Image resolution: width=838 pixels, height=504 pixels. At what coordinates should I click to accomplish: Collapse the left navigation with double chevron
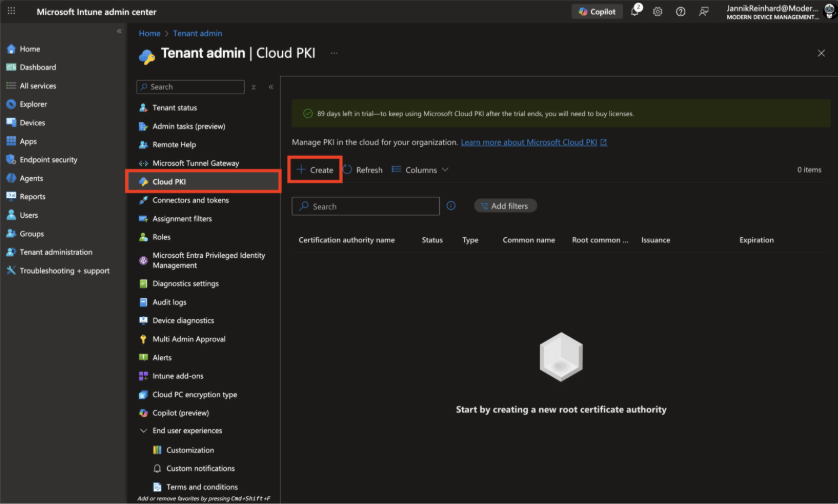point(120,32)
